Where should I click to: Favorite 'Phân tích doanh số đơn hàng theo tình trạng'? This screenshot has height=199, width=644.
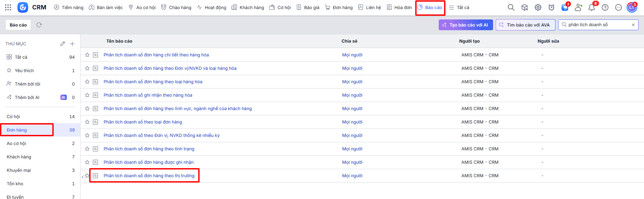tap(87, 149)
